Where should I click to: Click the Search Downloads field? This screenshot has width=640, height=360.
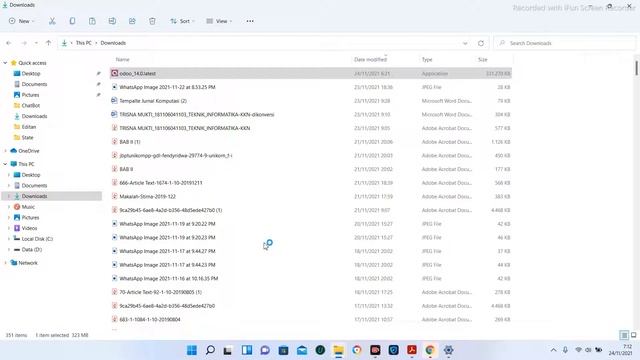565,43
